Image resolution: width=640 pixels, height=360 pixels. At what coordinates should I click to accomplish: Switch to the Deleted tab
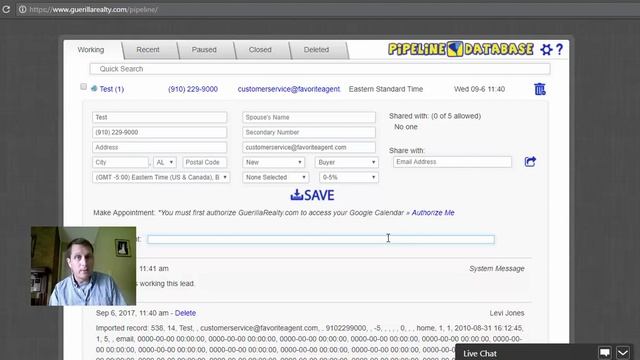click(316, 50)
